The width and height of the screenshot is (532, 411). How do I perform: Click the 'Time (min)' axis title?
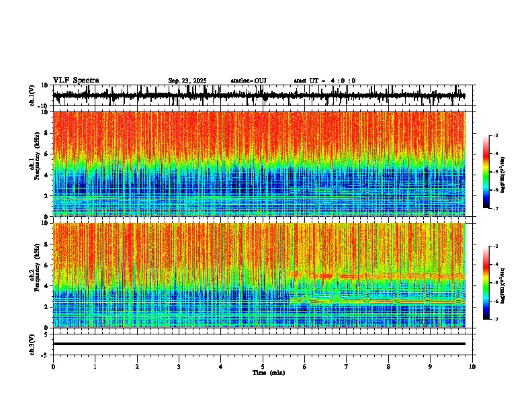coord(269,373)
